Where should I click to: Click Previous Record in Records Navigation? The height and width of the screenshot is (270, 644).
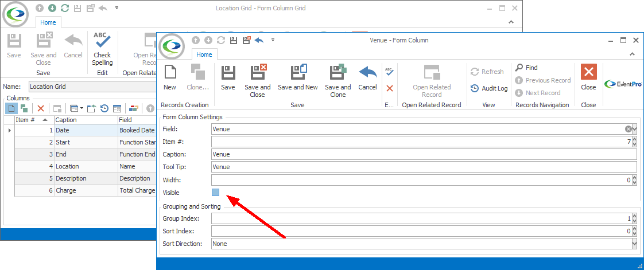click(x=543, y=80)
